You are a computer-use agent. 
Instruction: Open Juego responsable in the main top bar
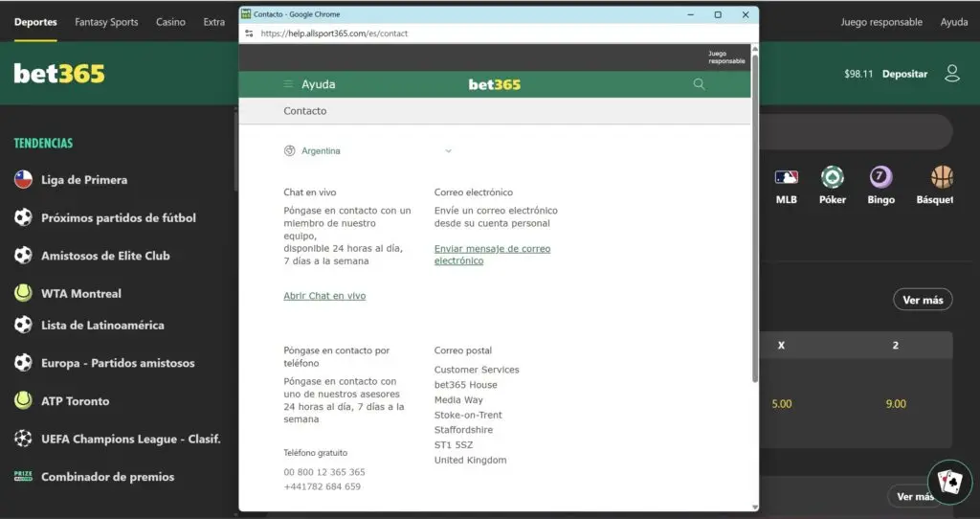point(881,22)
